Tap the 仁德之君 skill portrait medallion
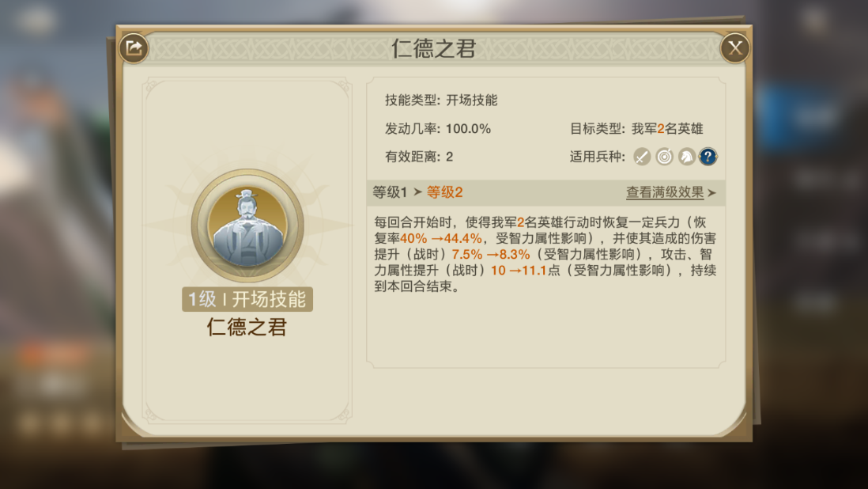 (247, 225)
